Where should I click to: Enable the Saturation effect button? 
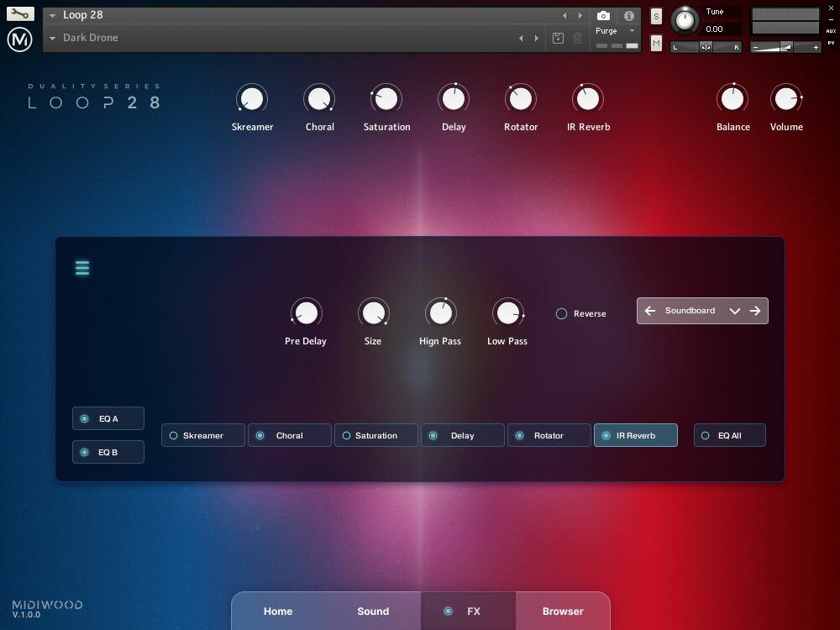[376, 435]
